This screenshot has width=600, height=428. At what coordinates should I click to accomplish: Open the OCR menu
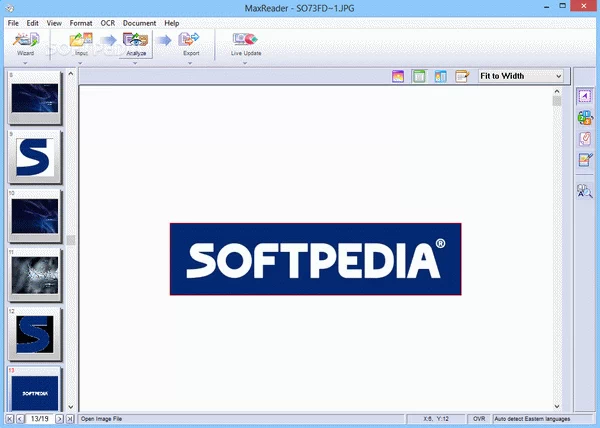[108, 23]
